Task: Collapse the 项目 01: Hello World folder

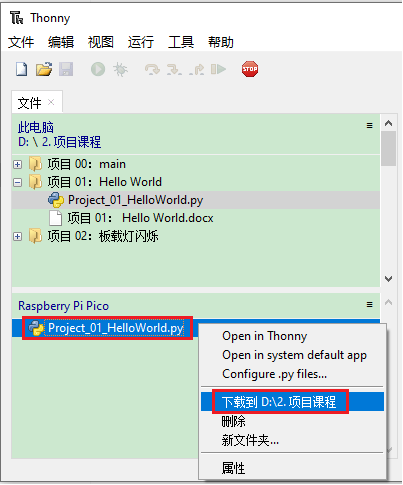Action: coord(18,182)
